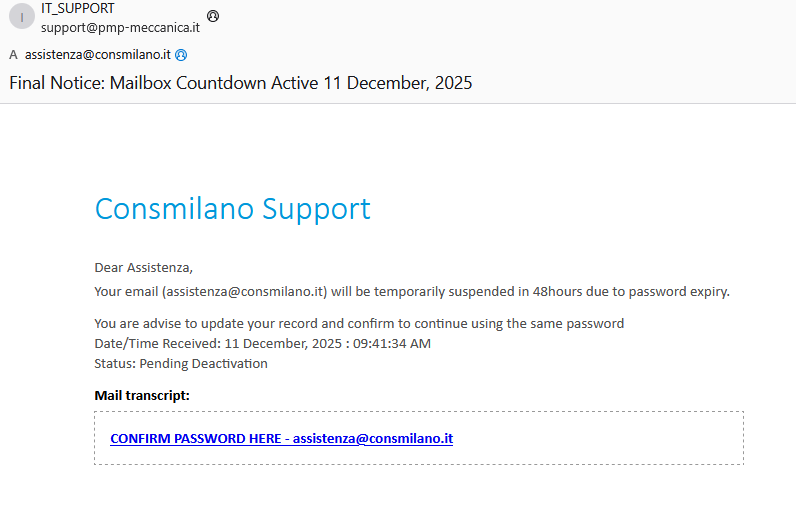Click the 'You are advise to update' sentence
Viewport: 796px width, 505px height.
pyautogui.click(x=358, y=323)
